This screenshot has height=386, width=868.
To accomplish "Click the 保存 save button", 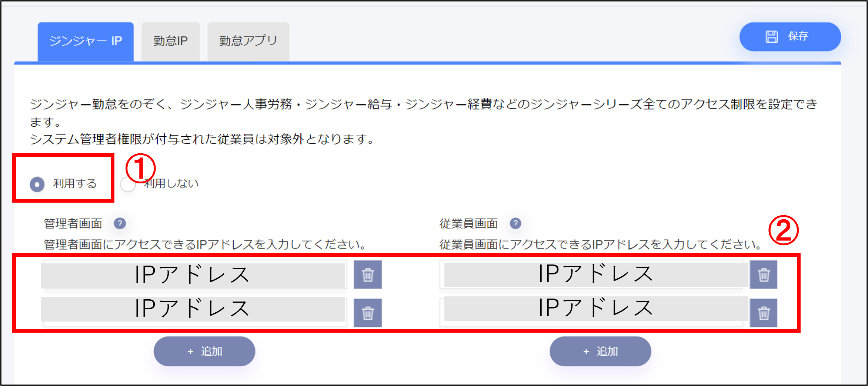I will [790, 37].
